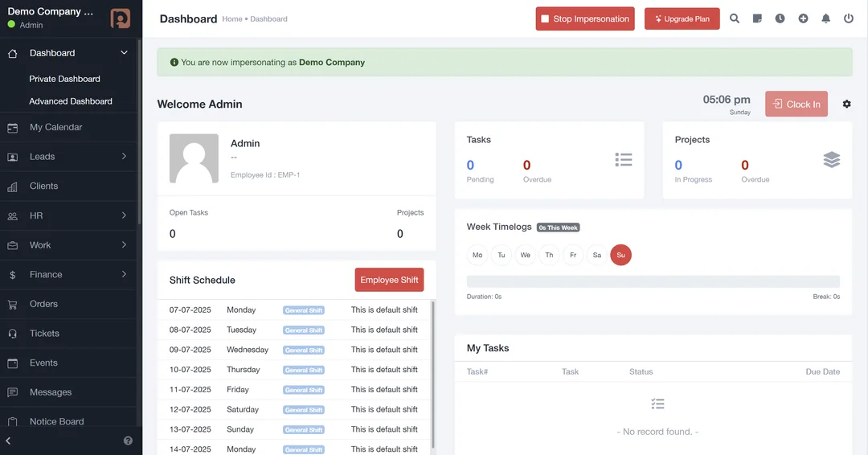Click the Admin profile avatar

pyautogui.click(x=194, y=158)
